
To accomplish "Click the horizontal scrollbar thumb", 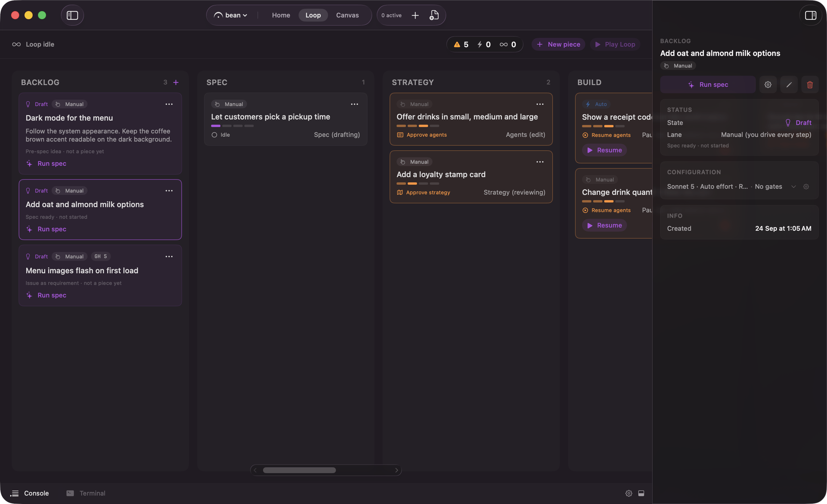I will pyautogui.click(x=299, y=470).
